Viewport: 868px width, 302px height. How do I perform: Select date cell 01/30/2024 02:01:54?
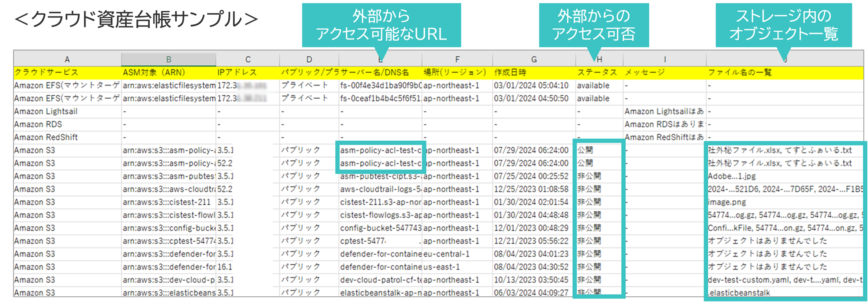pyautogui.click(x=534, y=202)
